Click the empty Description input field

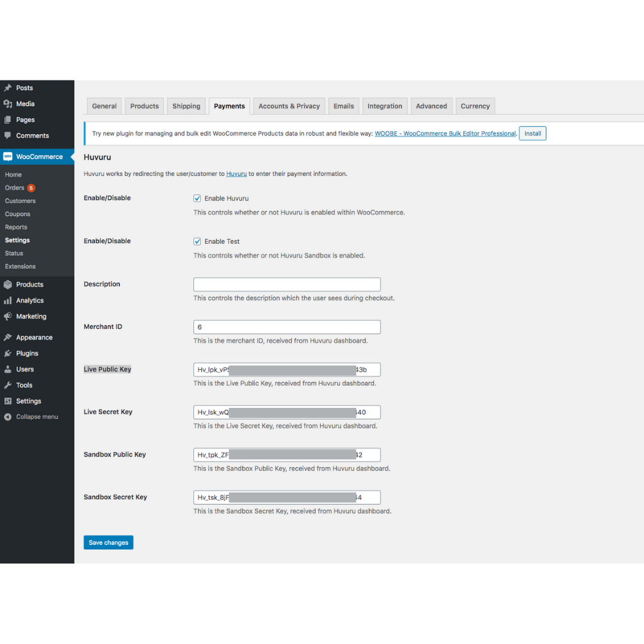point(287,284)
